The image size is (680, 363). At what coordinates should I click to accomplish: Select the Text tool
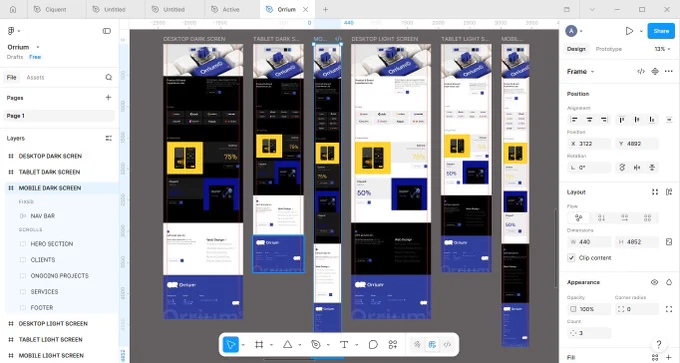(344, 345)
